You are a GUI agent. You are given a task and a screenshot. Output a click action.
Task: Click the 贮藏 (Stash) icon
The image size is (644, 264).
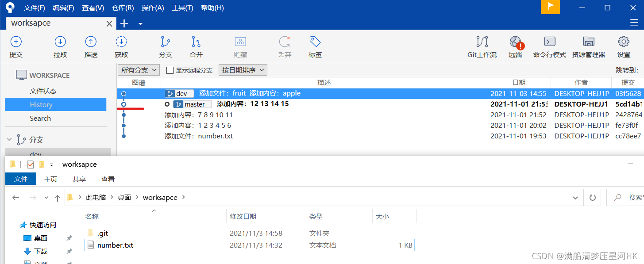tap(240, 46)
